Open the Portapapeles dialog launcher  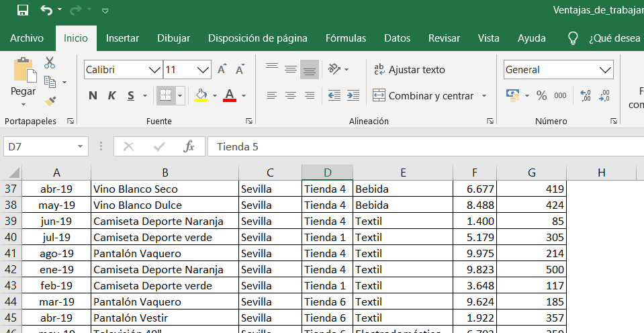(x=71, y=121)
